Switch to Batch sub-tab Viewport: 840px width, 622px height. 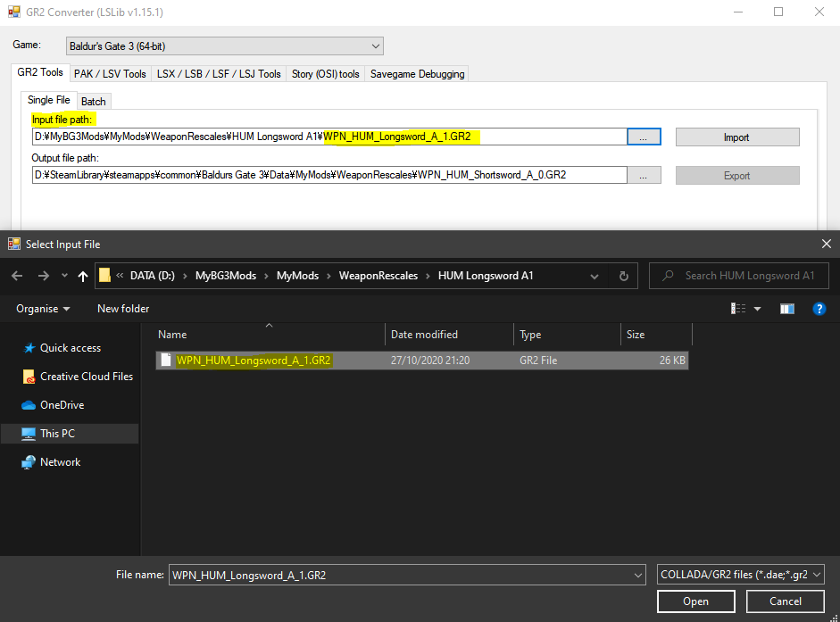tap(93, 101)
